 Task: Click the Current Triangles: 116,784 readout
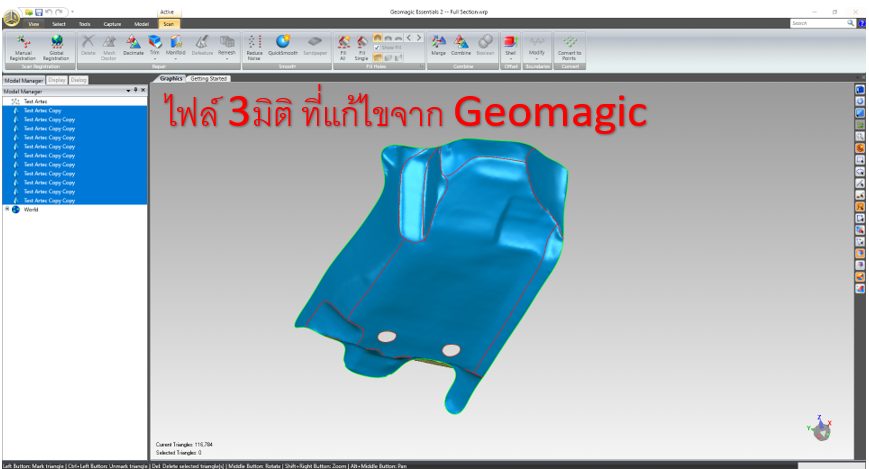coord(184,445)
